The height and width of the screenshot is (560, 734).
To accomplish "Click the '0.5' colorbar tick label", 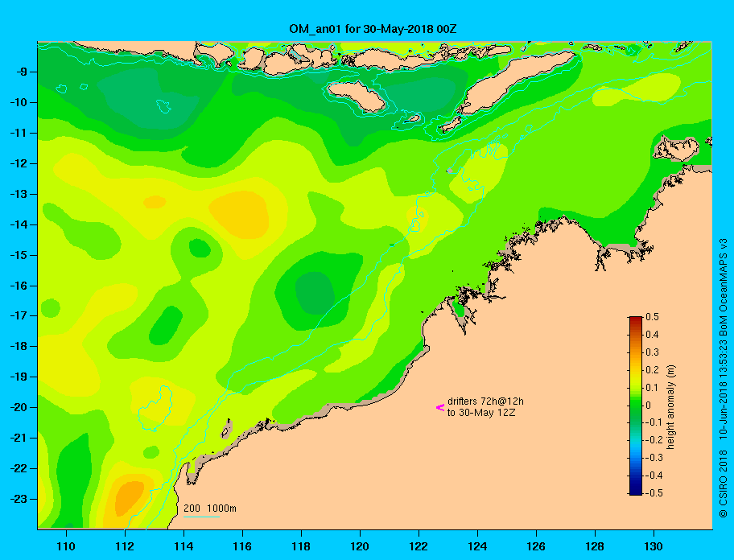I will (x=652, y=317).
